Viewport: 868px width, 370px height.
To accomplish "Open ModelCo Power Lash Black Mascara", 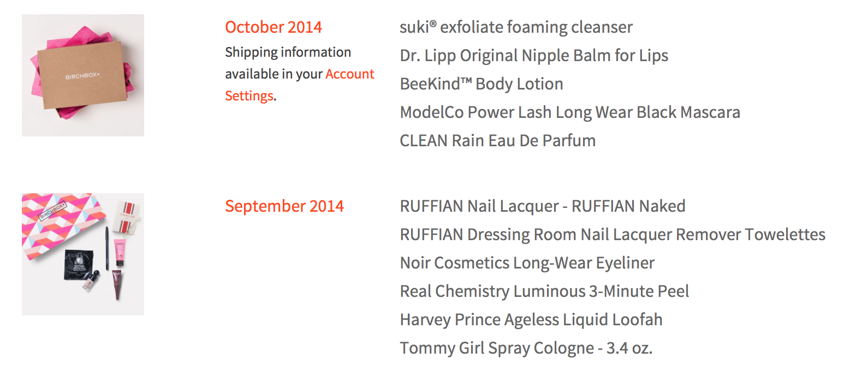I will [x=570, y=112].
